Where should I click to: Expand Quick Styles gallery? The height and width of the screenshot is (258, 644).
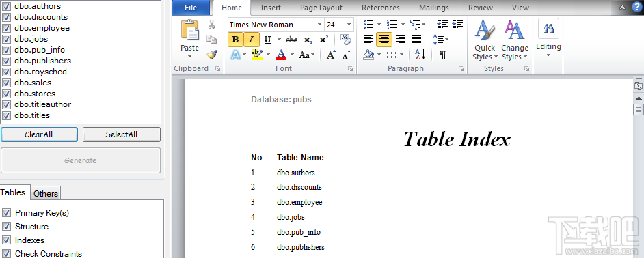(485, 40)
